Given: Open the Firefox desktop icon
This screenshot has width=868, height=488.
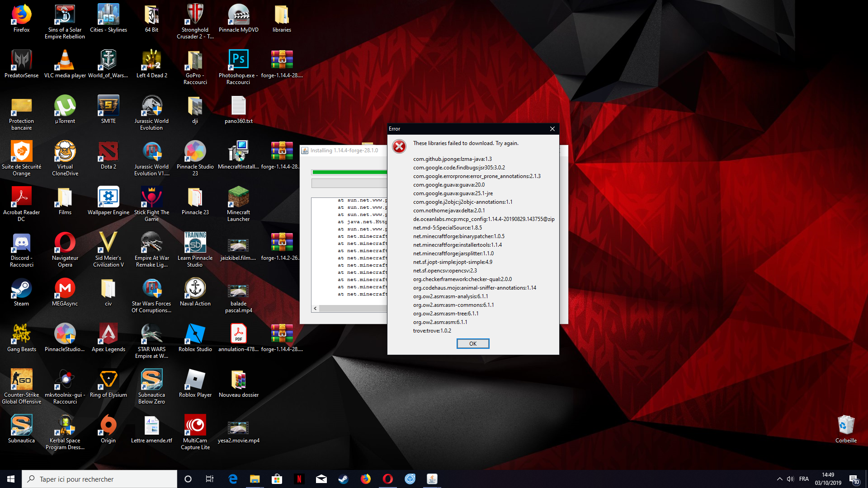Looking at the screenshot, I should point(21,19).
